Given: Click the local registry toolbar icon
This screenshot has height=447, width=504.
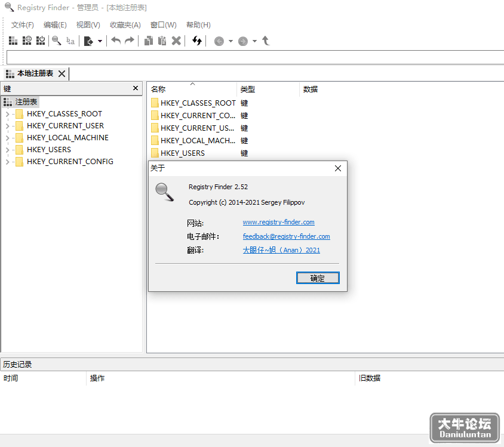Looking at the screenshot, I should point(13,41).
